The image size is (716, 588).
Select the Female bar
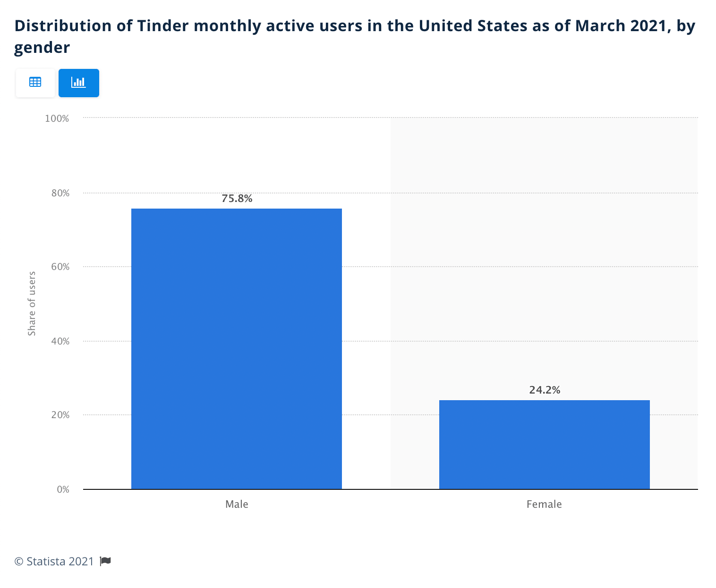pos(544,444)
